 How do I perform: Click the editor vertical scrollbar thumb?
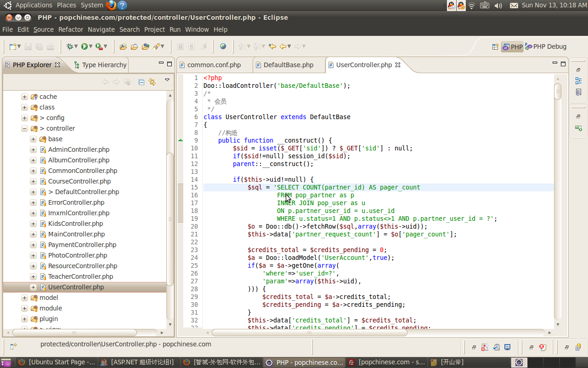[x=558, y=91]
